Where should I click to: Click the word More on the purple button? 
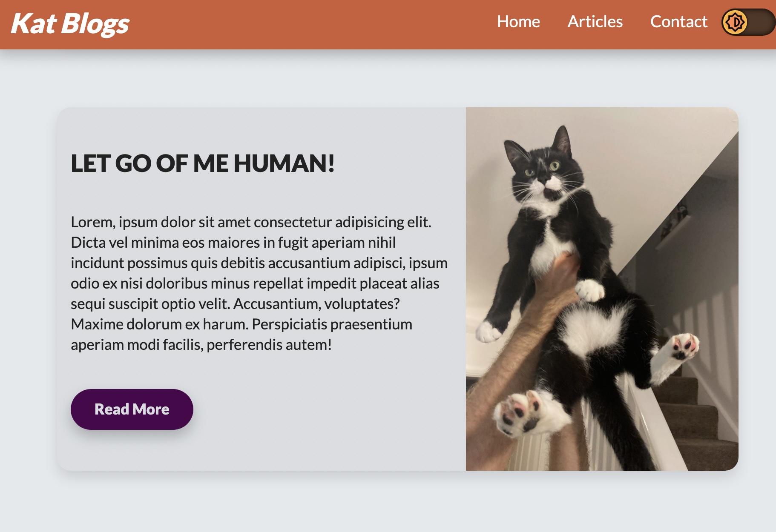point(151,409)
